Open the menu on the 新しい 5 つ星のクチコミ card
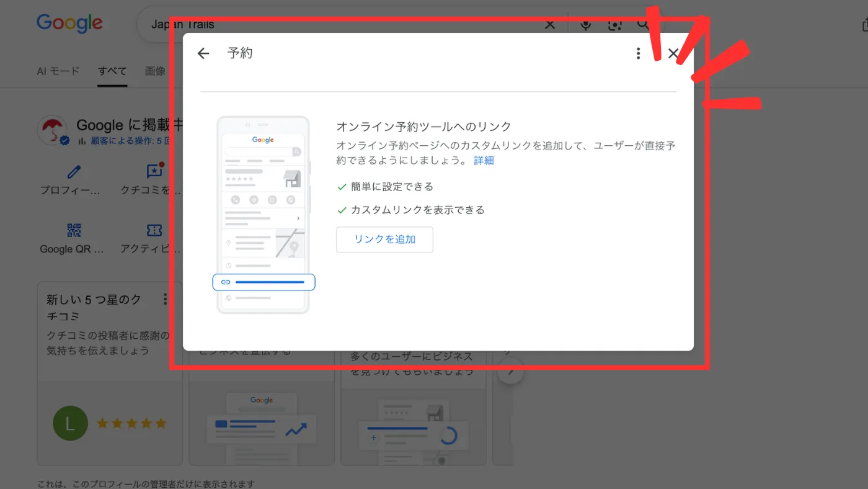Screen dimensions: 868x489 165,300
